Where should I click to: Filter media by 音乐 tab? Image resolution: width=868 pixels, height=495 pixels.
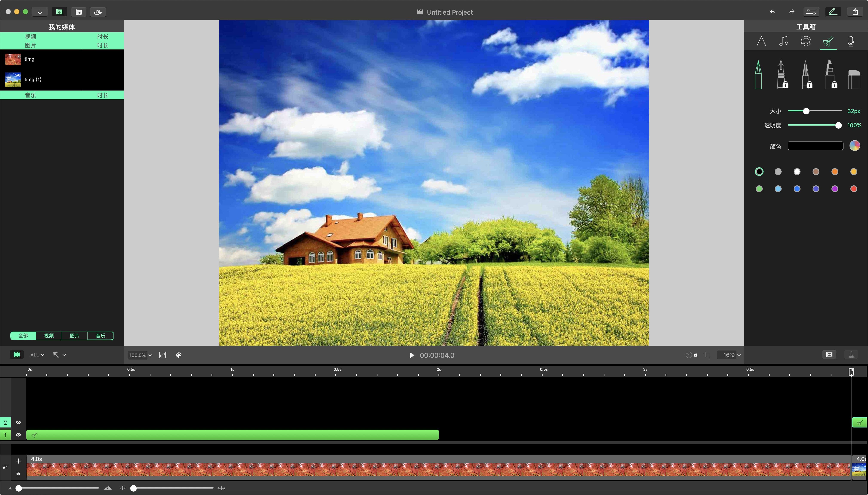click(100, 335)
